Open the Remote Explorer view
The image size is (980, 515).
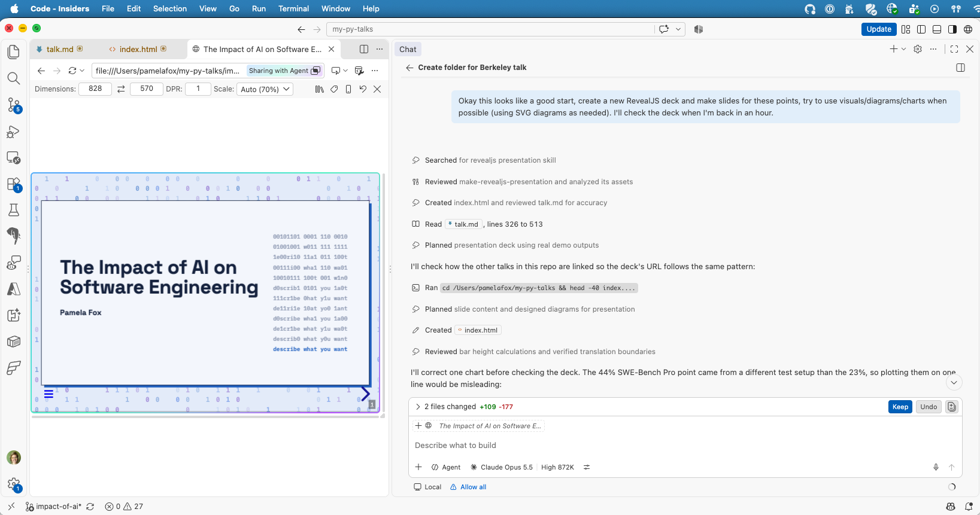click(x=13, y=158)
